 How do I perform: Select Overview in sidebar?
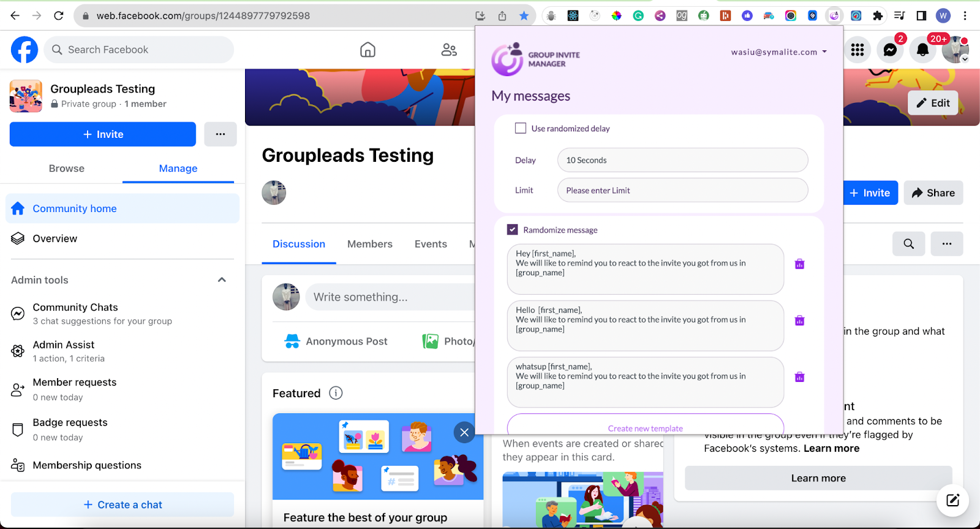pyautogui.click(x=123, y=238)
